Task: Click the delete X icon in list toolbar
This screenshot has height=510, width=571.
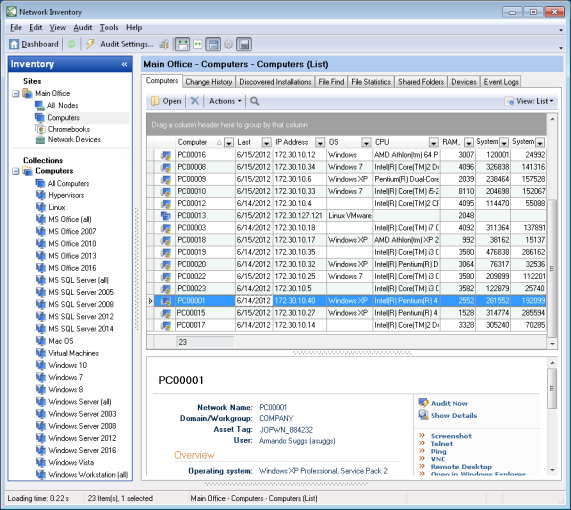Action: point(195,101)
